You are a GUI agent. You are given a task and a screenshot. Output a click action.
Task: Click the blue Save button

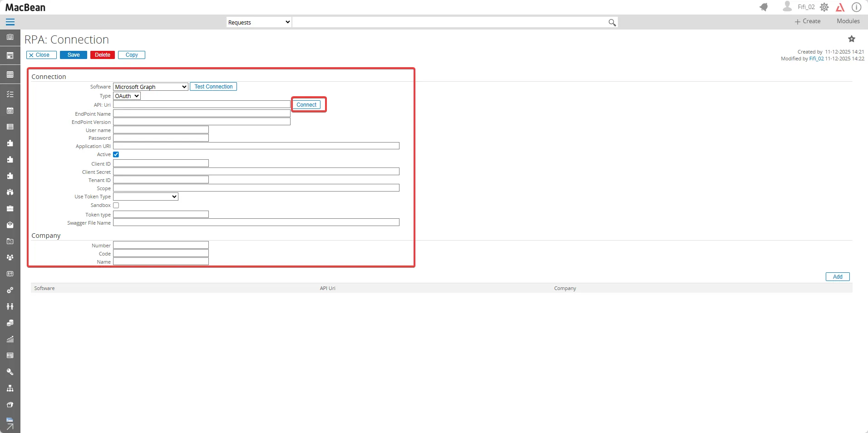pos(74,55)
